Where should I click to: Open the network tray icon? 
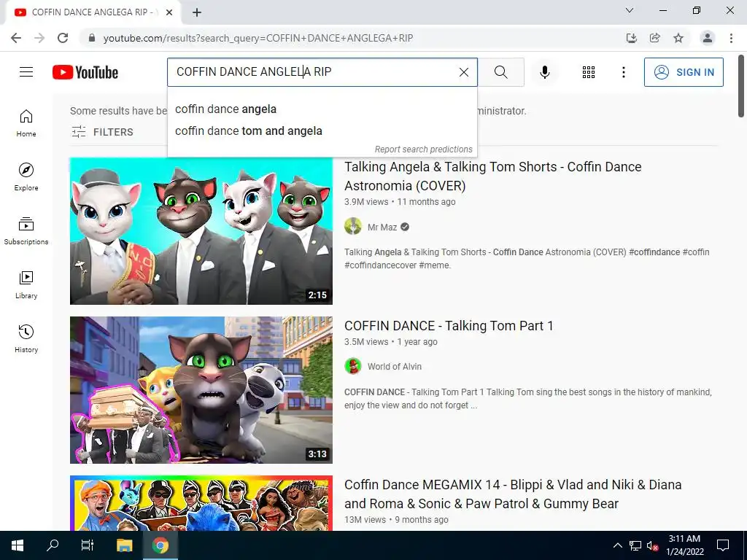[635, 545]
